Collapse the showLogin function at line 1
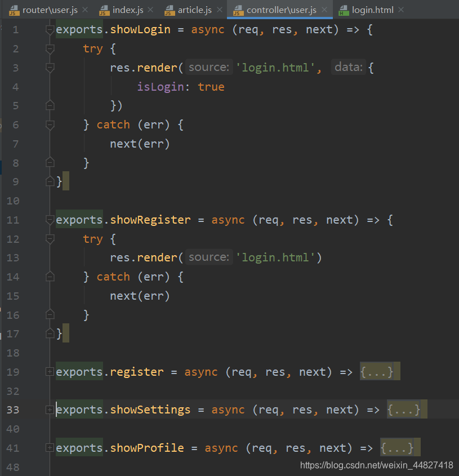This screenshot has width=459, height=476. point(50,30)
